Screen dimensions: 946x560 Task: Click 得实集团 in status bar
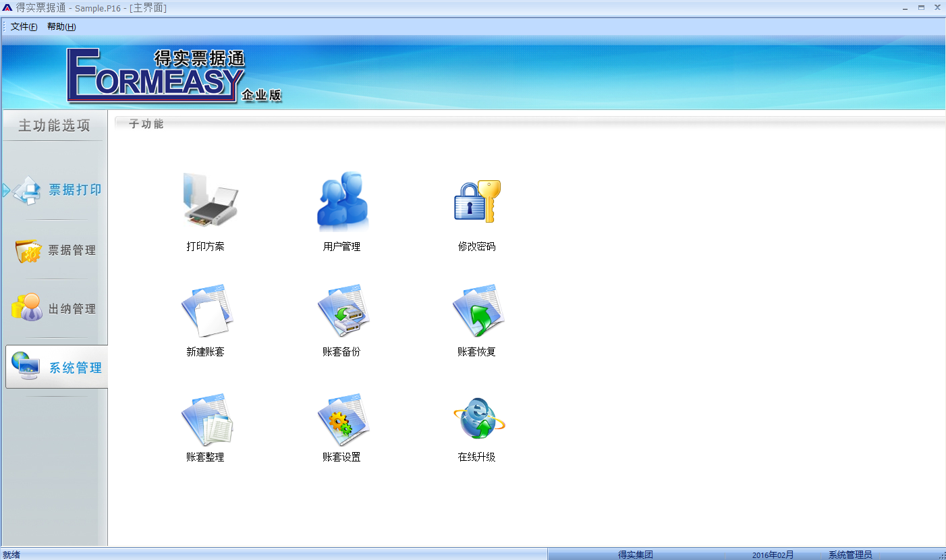tap(636, 555)
